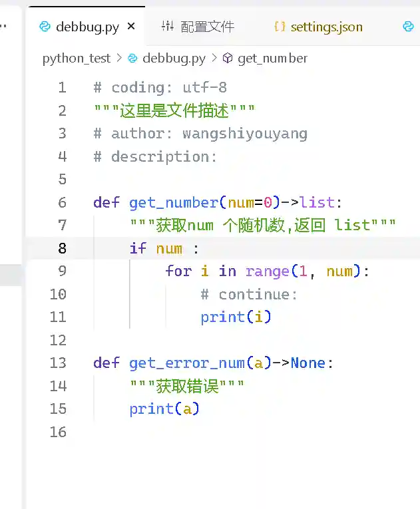The image size is (420, 509).
Task: Click the Python icon on debbug.py tab
Action: pyautogui.click(x=45, y=27)
